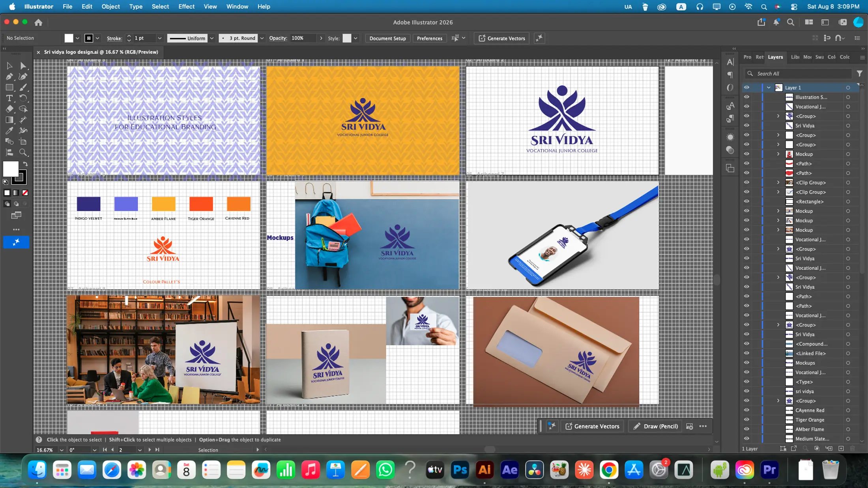
Task: Hide the CAyenne Red layer item
Action: pos(746,410)
